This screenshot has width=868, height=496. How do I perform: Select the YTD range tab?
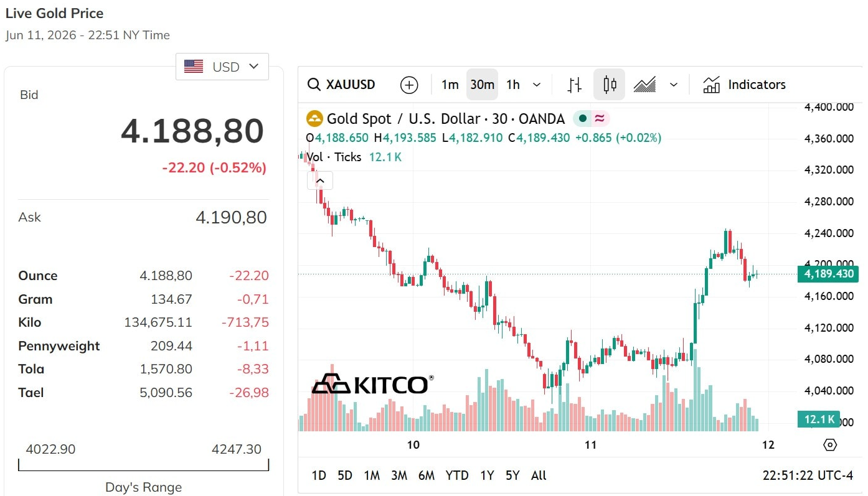pos(457,475)
